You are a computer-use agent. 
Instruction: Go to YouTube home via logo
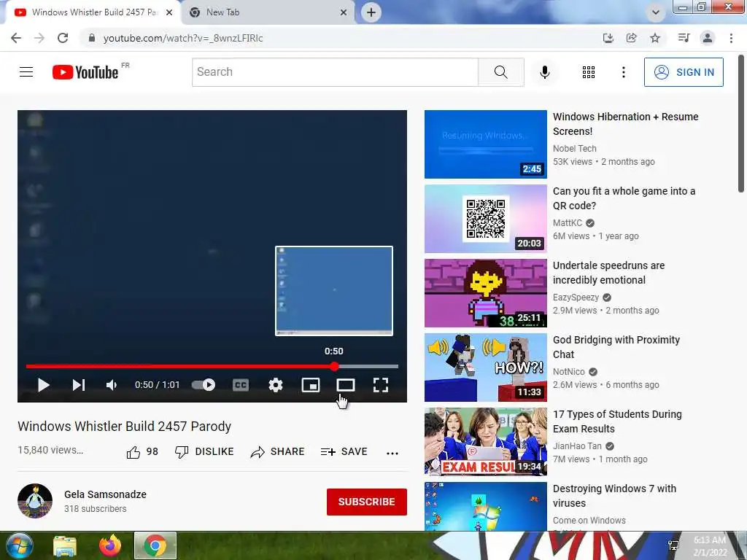(x=85, y=72)
